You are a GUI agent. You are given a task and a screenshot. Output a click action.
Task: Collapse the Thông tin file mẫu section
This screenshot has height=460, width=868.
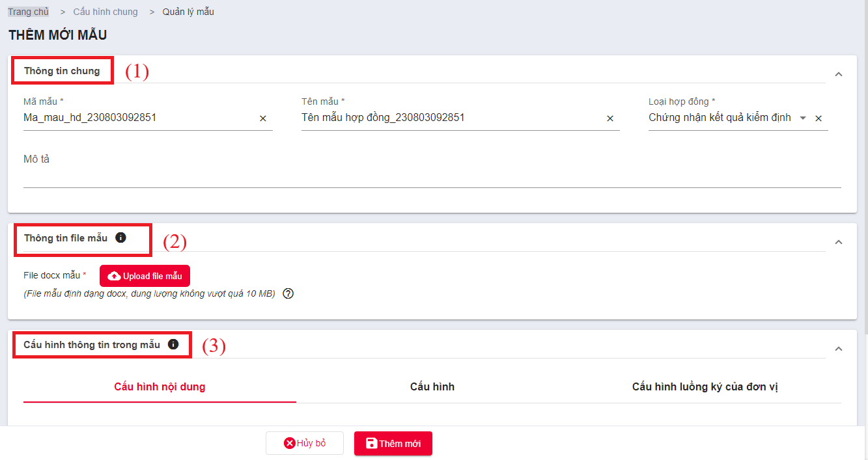(x=839, y=242)
